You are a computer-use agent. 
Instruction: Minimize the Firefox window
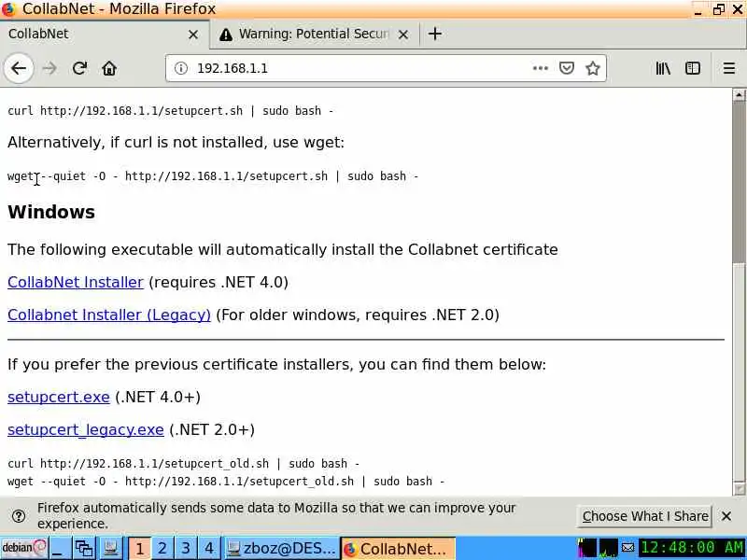pyautogui.click(x=698, y=9)
